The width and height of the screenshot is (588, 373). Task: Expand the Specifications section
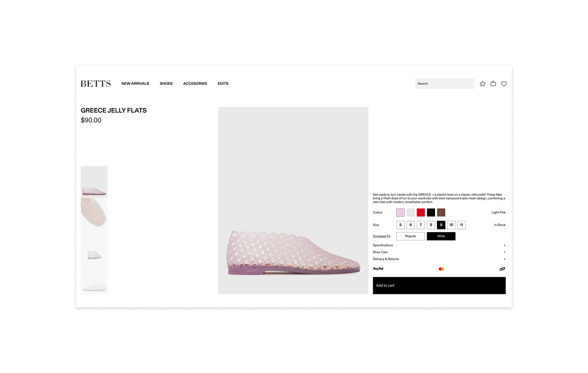click(x=439, y=245)
